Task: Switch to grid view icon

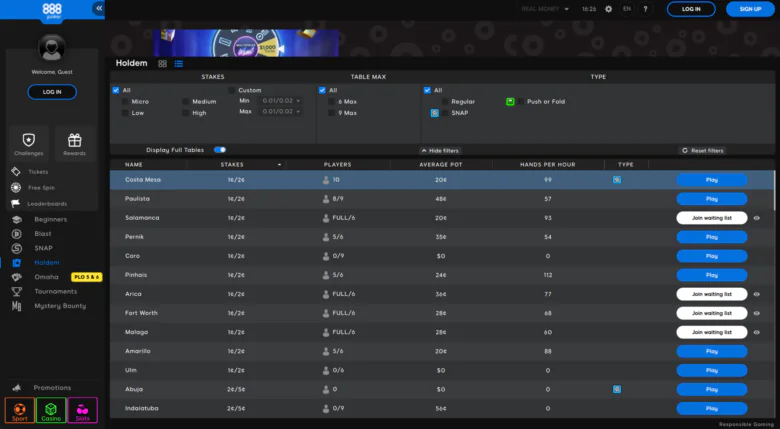Action: 162,63
